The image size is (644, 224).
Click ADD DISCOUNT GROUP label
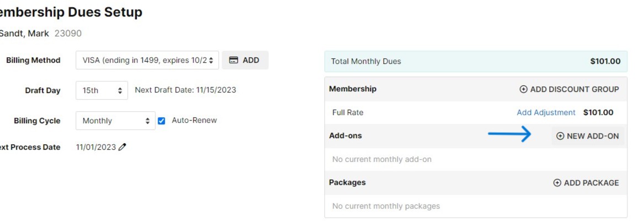pyautogui.click(x=574, y=89)
